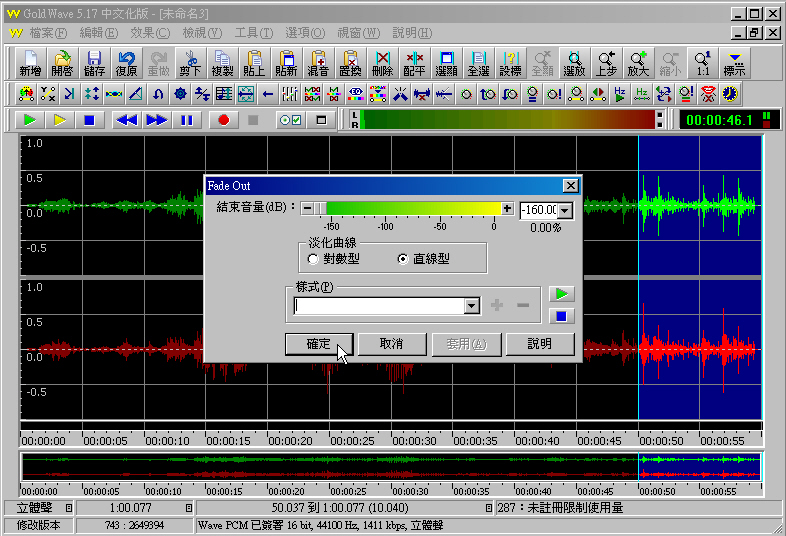Click the 全選 (Select All) toolbar icon
This screenshot has height=536, width=786.
coord(478,63)
